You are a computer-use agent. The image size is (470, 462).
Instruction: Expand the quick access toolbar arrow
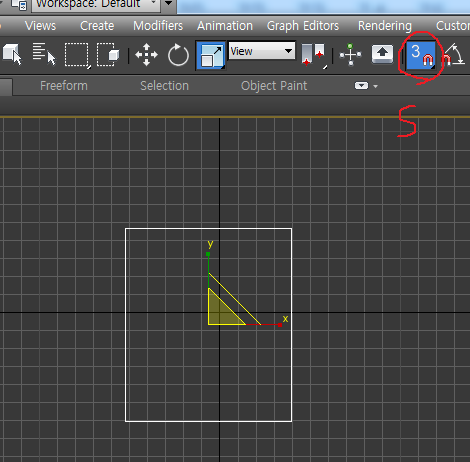click(x=168, y=4)
